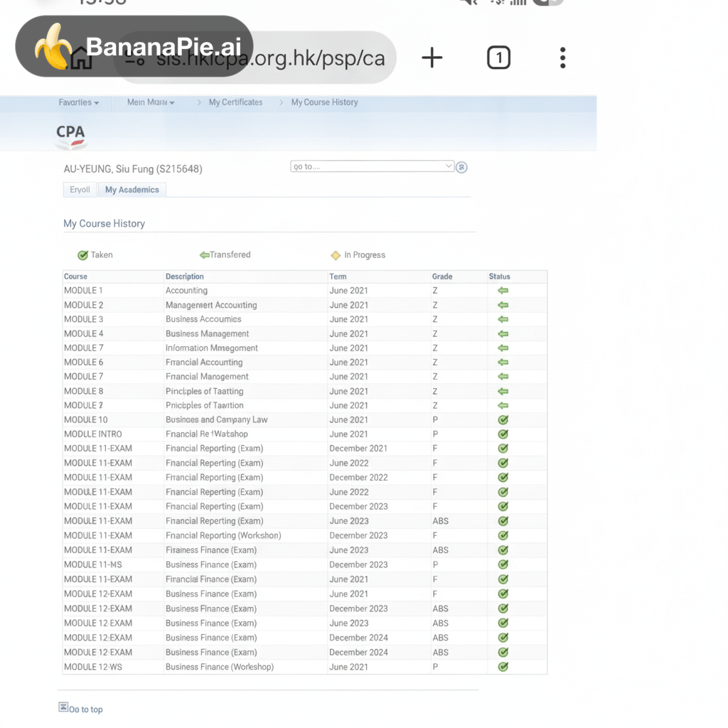Click the Grade column header
Viewport: 728px width, 728px height.
[x=442, y=277]
